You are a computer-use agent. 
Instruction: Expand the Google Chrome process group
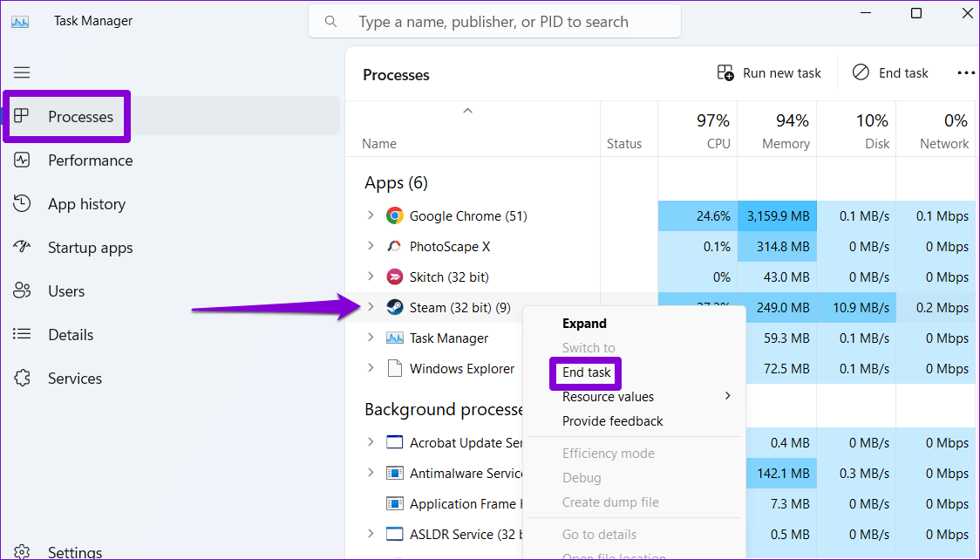[371, 215]
